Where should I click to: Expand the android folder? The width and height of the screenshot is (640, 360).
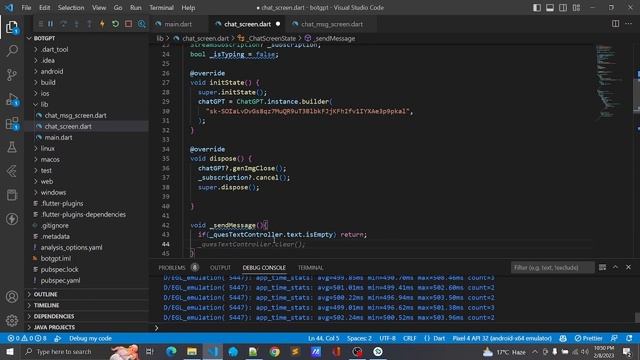[x=52, y=71]
